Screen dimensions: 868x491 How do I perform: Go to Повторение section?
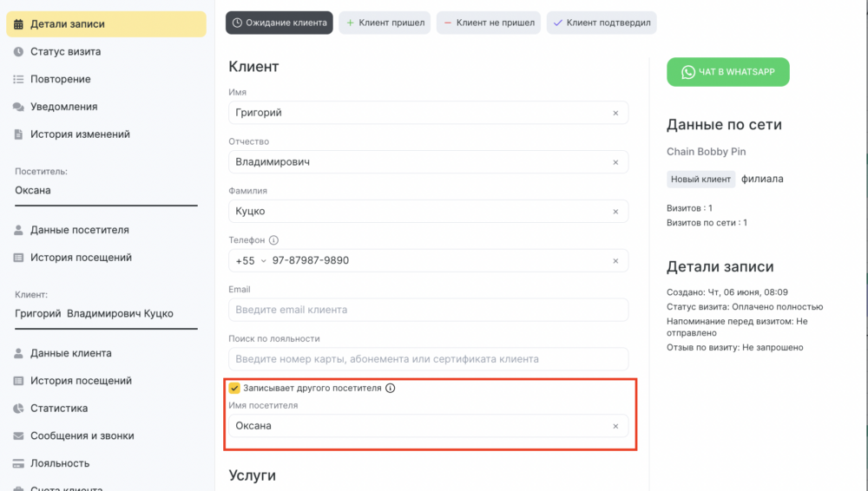point(61,79)
